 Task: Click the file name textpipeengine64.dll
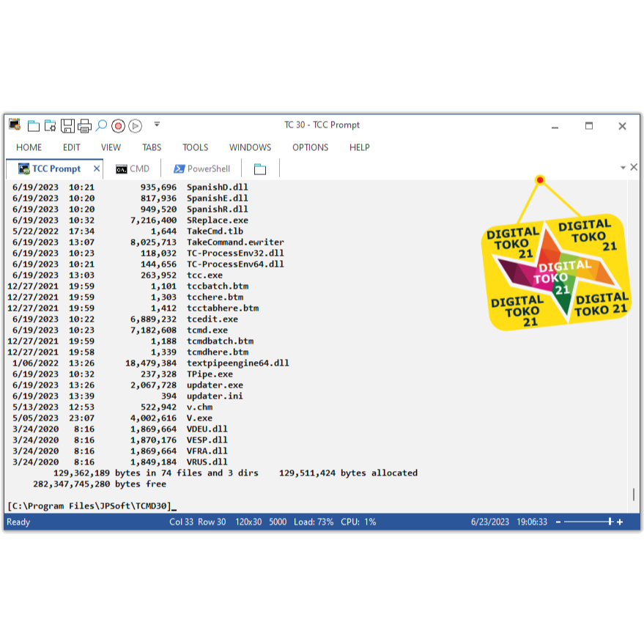click(238, 363)
